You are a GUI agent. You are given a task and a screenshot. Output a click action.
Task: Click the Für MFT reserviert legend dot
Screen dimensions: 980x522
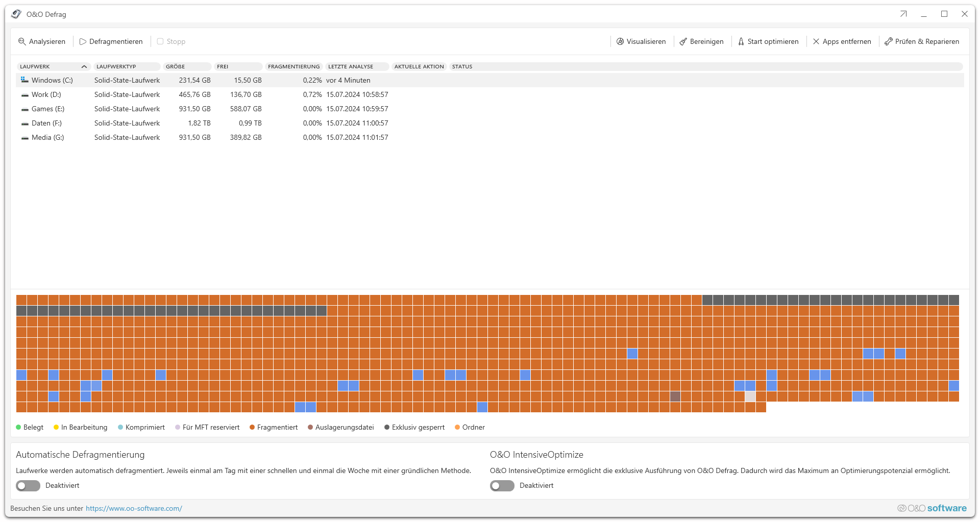click(x=178, y=427)
